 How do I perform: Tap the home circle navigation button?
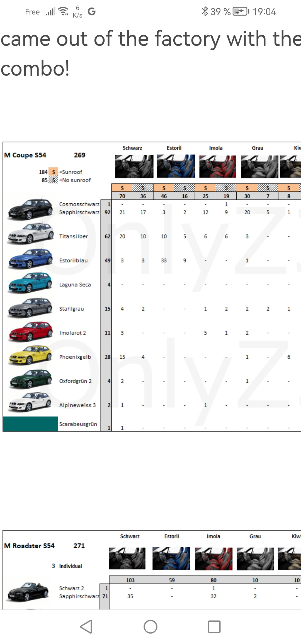151,627
